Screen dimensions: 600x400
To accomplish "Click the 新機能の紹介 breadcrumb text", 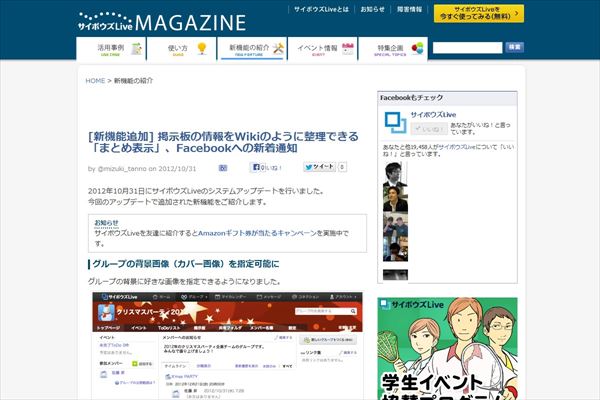I will [134, 81].
